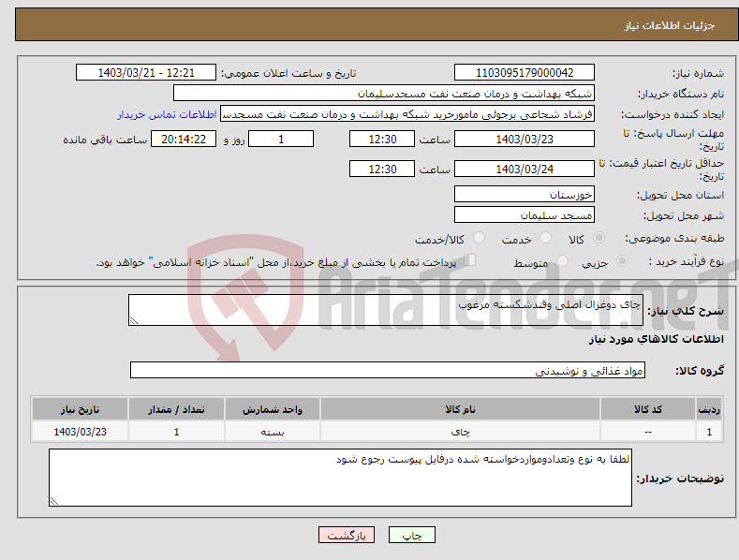Select the خدمت radio button

pyautogui.click(x=545, y=238)
